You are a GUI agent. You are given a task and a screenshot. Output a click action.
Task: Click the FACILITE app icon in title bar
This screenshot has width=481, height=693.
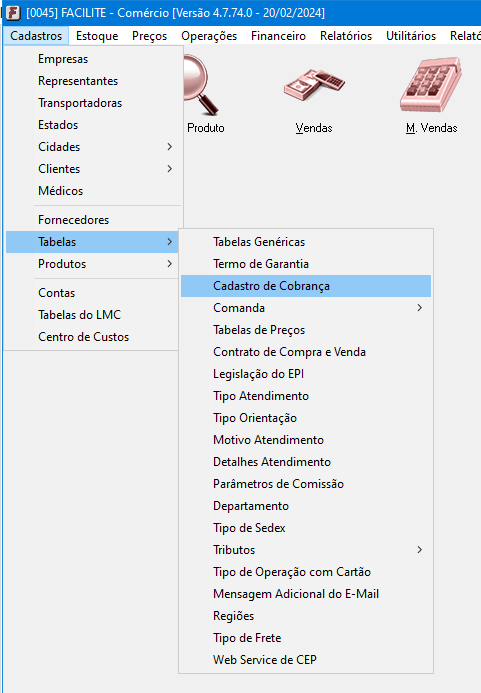(13, 13)
